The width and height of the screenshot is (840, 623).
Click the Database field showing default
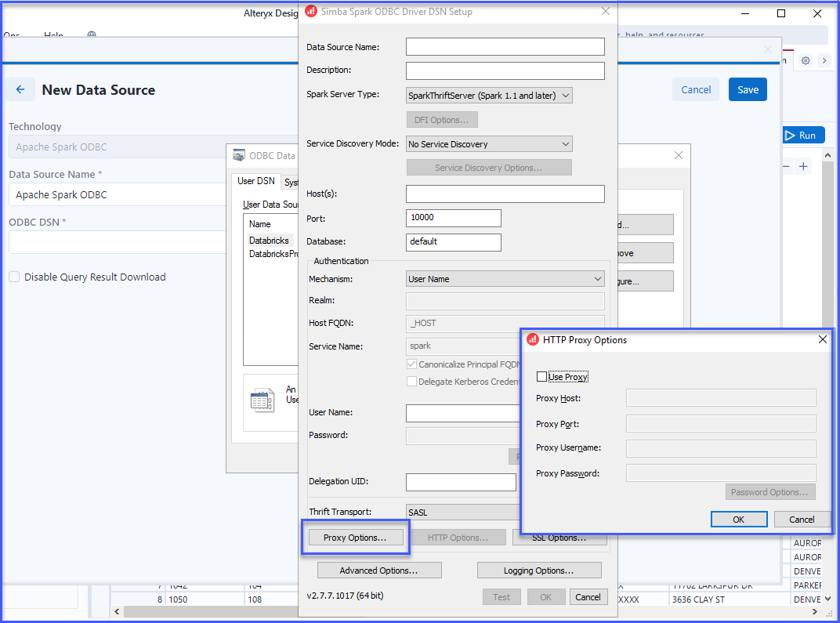[x=453, y=242]
